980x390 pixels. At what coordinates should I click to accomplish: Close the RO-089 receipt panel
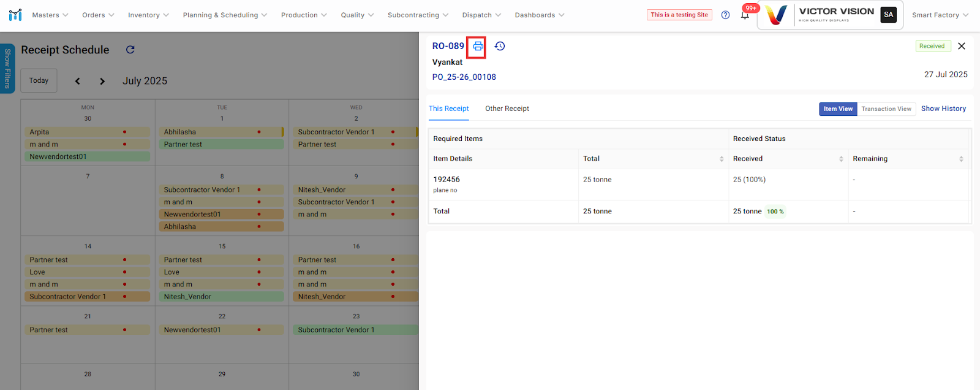962,46
